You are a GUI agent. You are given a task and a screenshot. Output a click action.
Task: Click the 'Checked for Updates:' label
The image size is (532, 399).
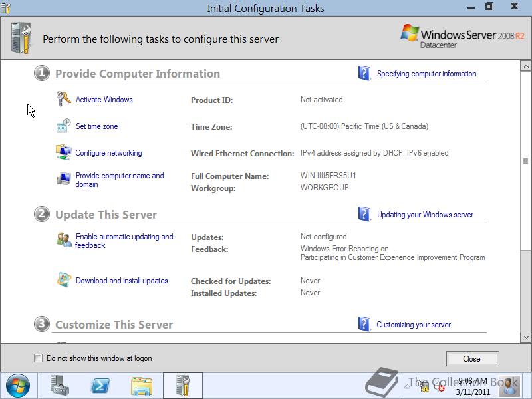coord(231,281)
